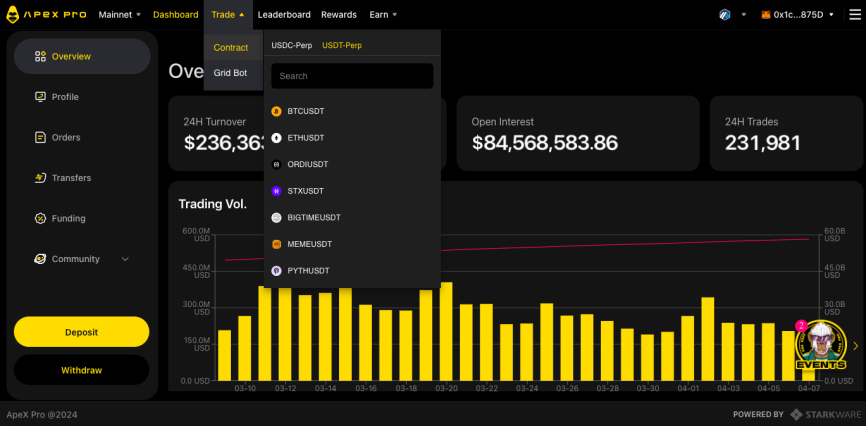Screen dimensions: 866x426
Task: Click the STXUSDT coin icon
Action: pyautogui.click(x=277, y=191)
